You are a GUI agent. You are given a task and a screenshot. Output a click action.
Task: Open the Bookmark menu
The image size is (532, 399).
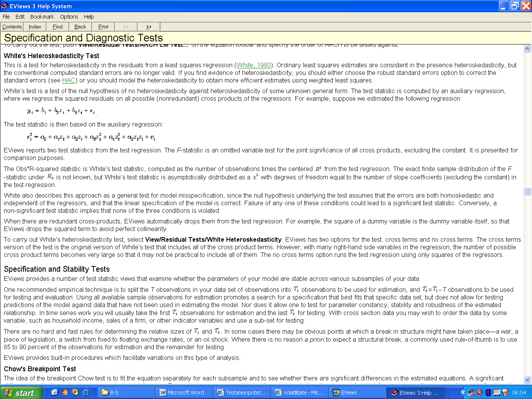coord(42,17)
